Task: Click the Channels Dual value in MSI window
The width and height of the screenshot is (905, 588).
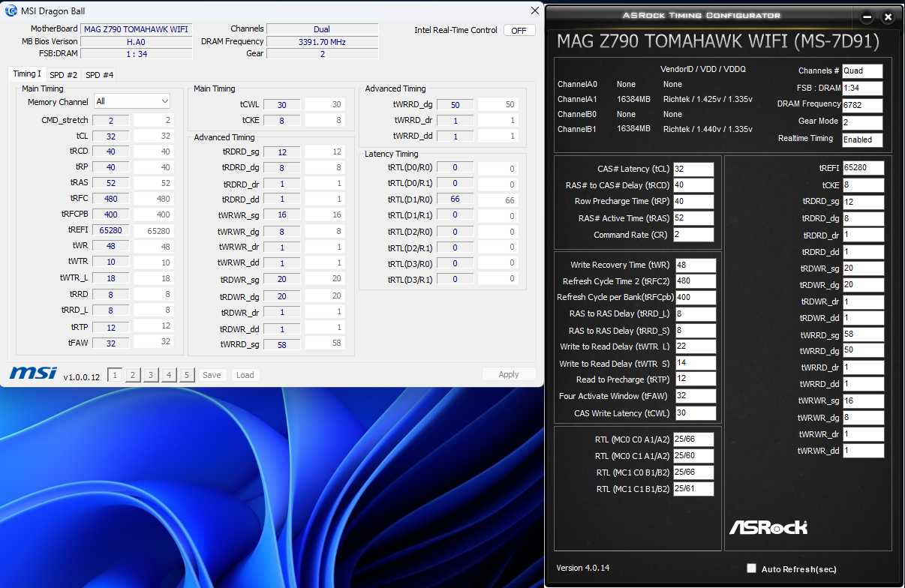Action: [x=322, y=29]
